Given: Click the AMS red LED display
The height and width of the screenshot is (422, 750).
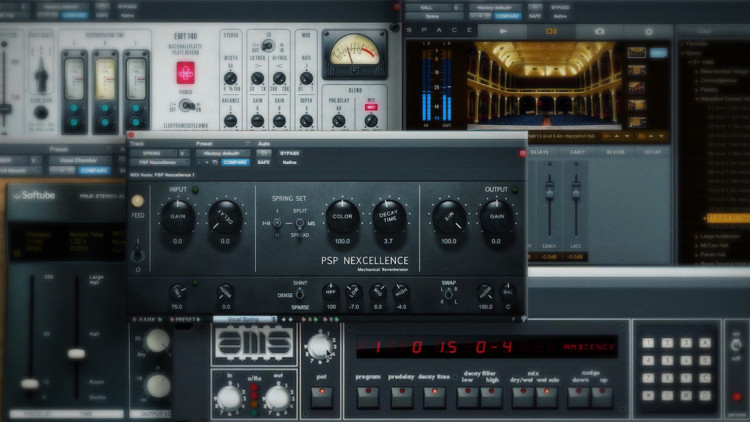Looking at the screenshot, I should 487,347.
